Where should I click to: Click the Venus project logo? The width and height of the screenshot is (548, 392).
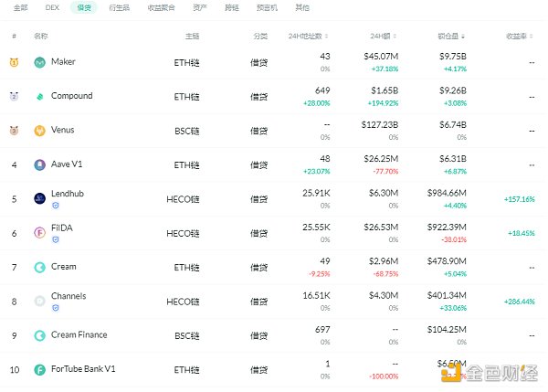point(40,131)
